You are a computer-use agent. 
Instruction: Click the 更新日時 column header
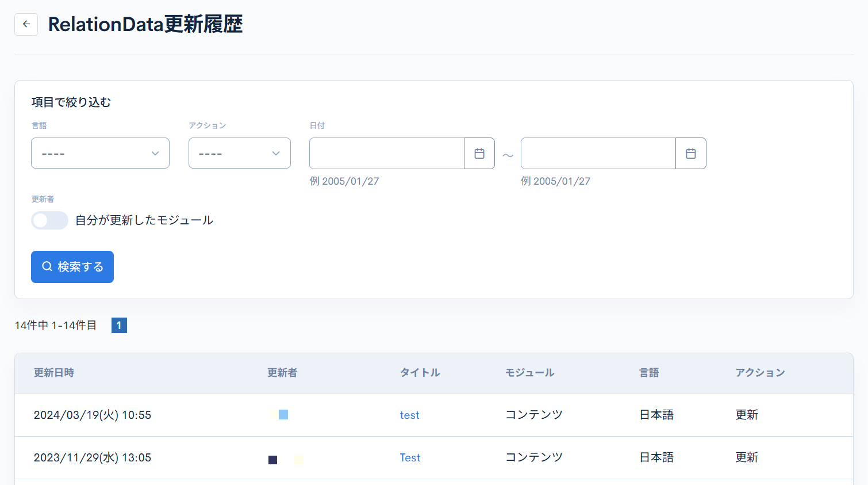(x=54, y=373)
